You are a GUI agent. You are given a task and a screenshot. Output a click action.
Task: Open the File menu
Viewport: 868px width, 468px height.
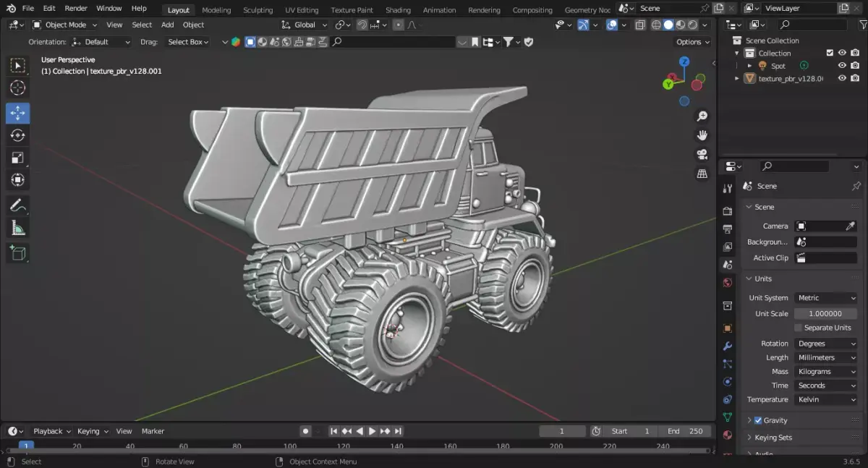[28, 8]
